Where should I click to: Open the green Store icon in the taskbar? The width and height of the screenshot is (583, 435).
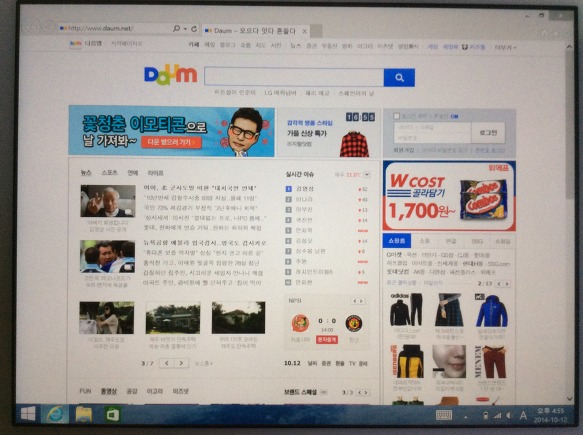(113, 415)
